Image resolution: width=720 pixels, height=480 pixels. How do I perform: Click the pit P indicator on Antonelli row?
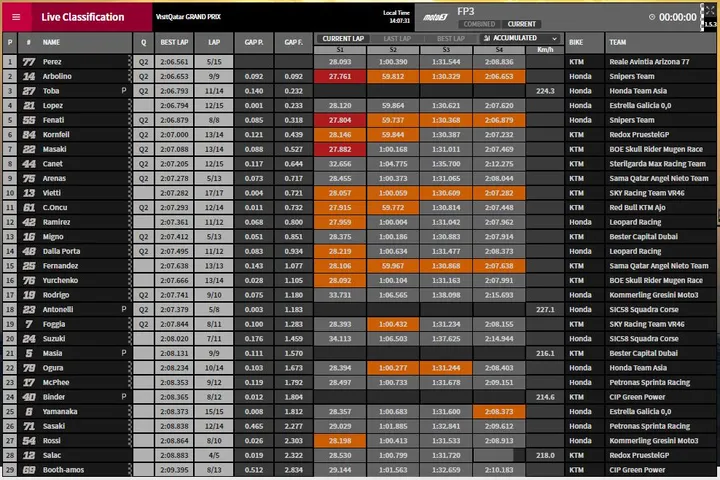point(124,309)
